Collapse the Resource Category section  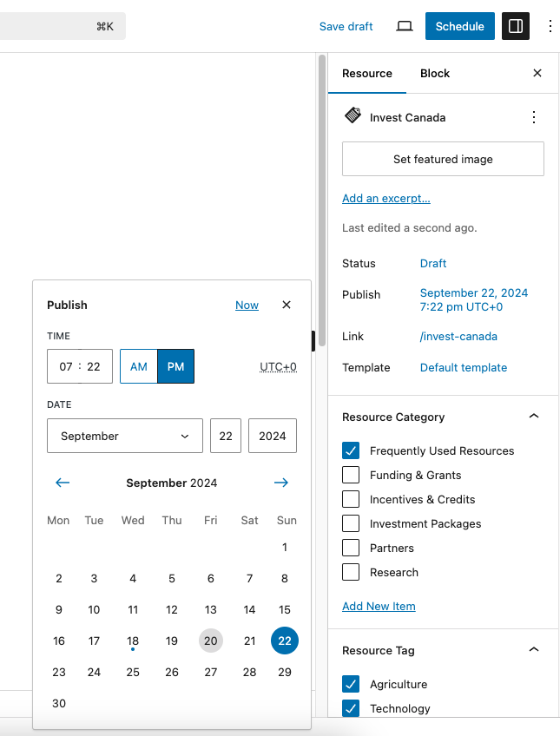pos(534,417)
